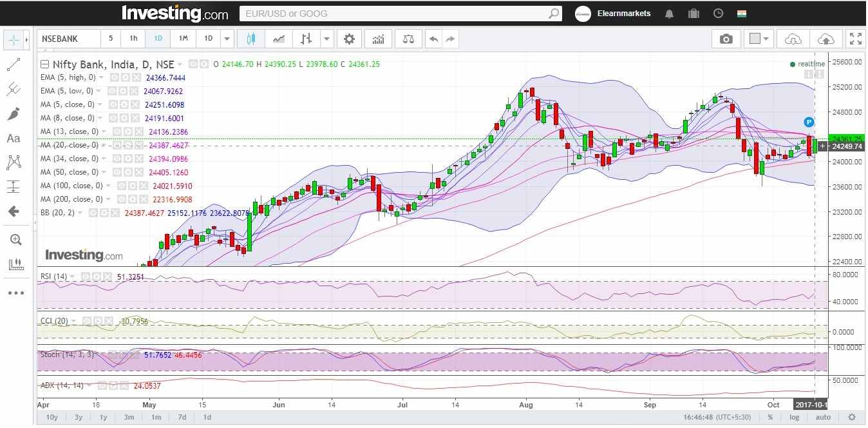
Task: Select the Aa text annotation tool
Action: pos(14,138)
